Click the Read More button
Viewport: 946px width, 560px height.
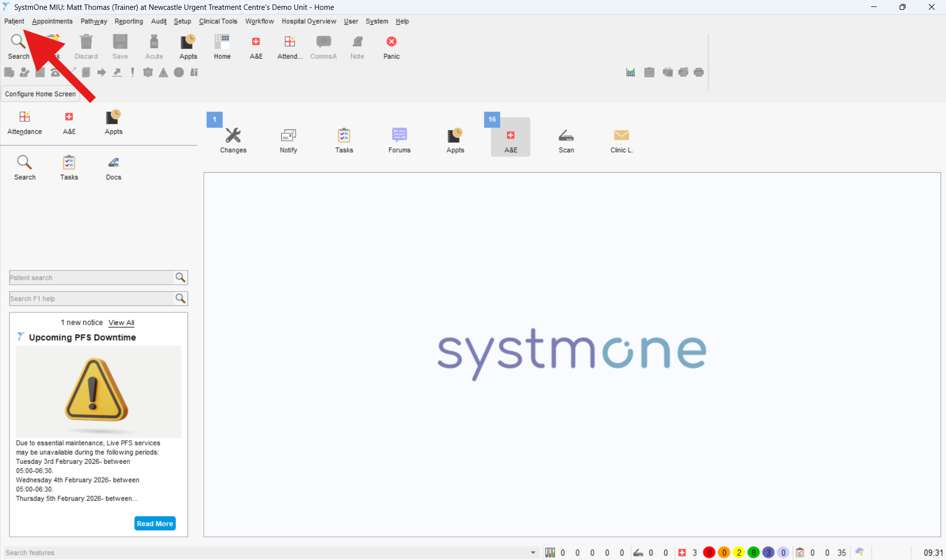tap(155, 523)
